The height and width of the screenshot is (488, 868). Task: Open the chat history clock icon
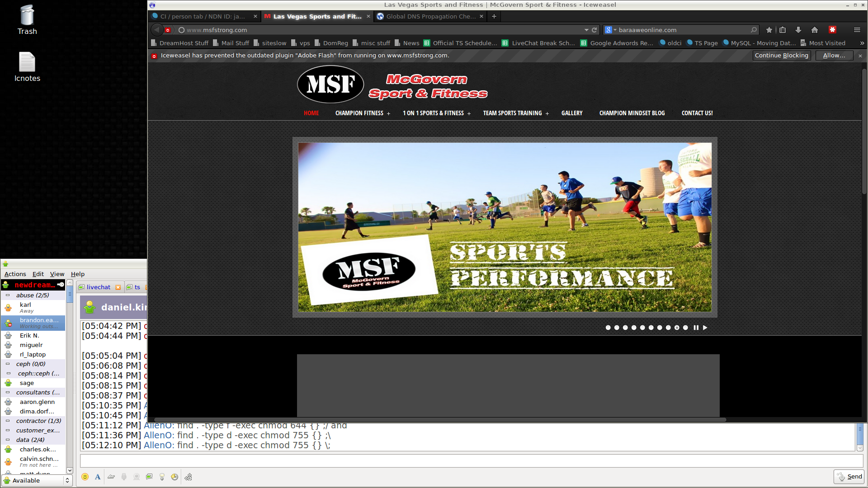[175, 477]
